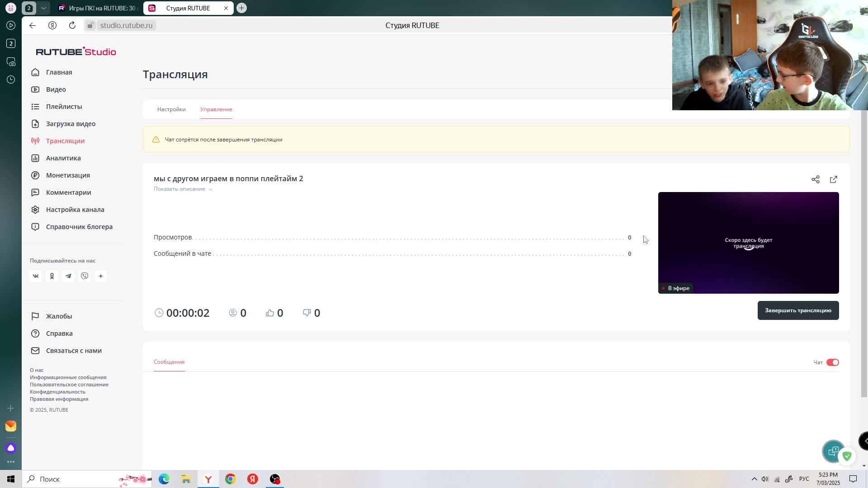
Task: Click the ruble icon beside Монетизация
Action: [35, 175]
